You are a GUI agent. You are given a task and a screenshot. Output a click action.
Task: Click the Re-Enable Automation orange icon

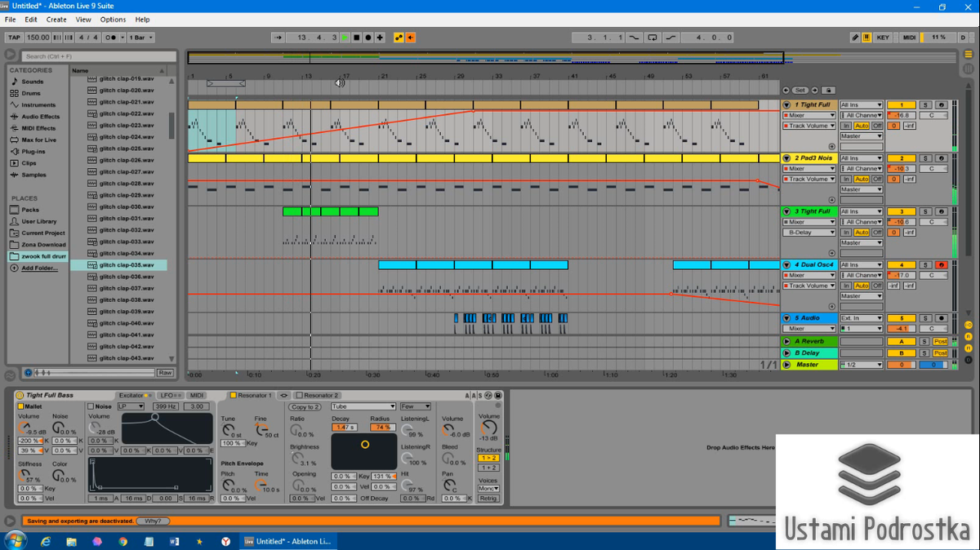[x=410, y=38]
